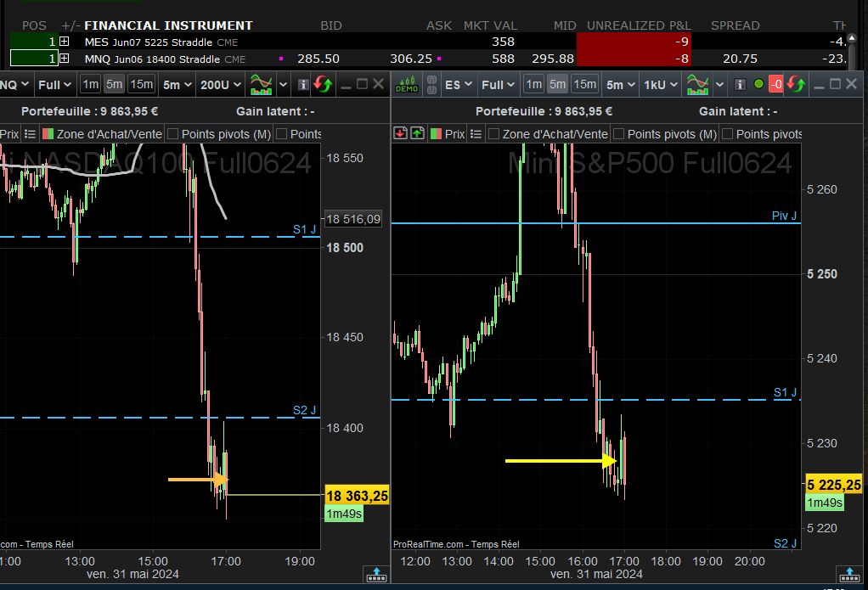The image size is (868, 590).
Task: Open the ES symbol dropdown
Action: coord(459,85)
